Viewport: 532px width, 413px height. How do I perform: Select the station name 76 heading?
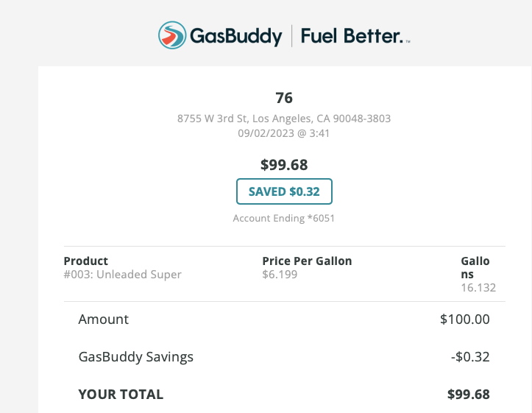pyautogui.click(x=284, y=98)
